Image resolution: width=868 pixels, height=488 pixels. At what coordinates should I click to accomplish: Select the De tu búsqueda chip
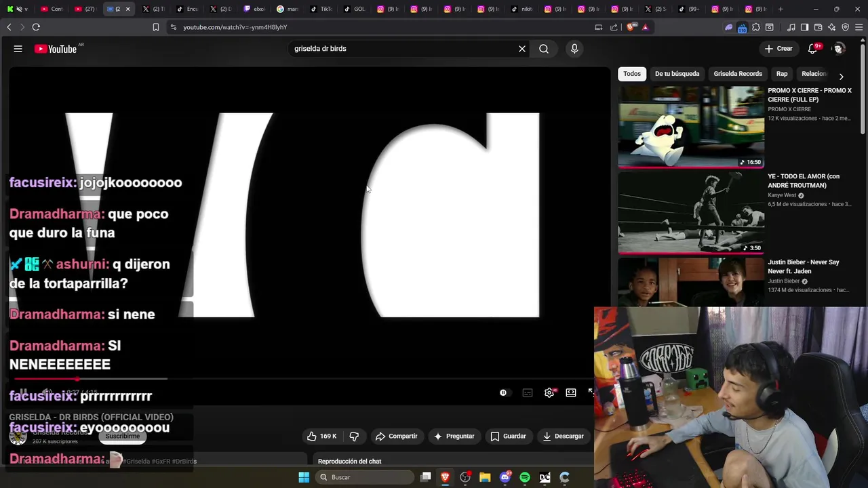click(x=677, y=74)
